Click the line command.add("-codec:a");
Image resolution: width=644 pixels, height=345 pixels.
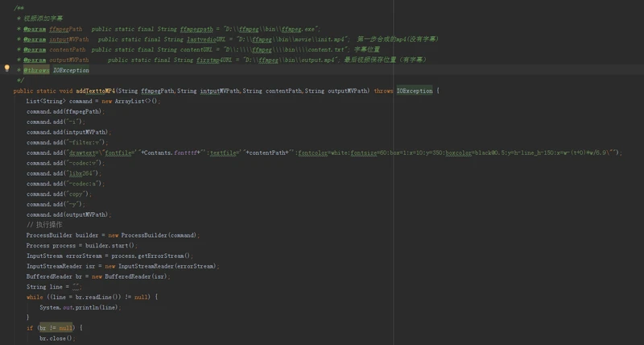point(66,184)
